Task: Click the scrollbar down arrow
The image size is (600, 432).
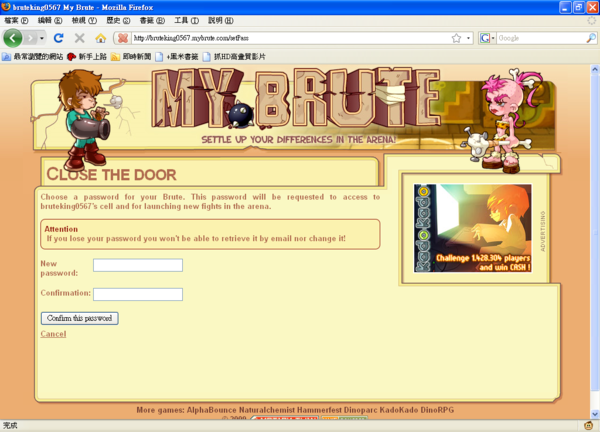Action: 595,414
